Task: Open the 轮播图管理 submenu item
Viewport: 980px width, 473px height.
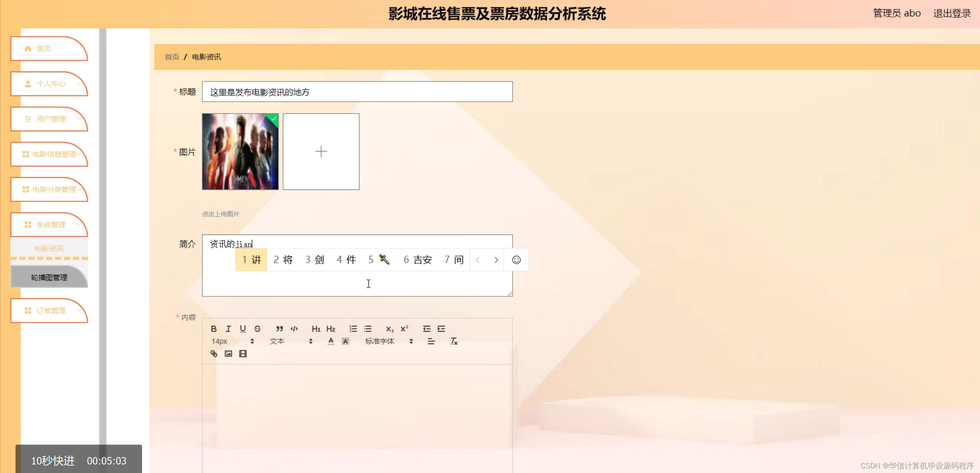Action: (x=49, y=277)
